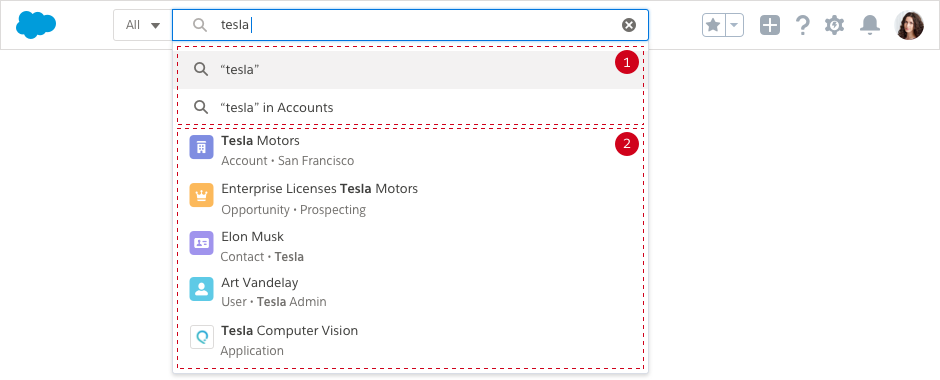Open Enterprise Licenses Tesla Motors opportunity

[410, 199]
